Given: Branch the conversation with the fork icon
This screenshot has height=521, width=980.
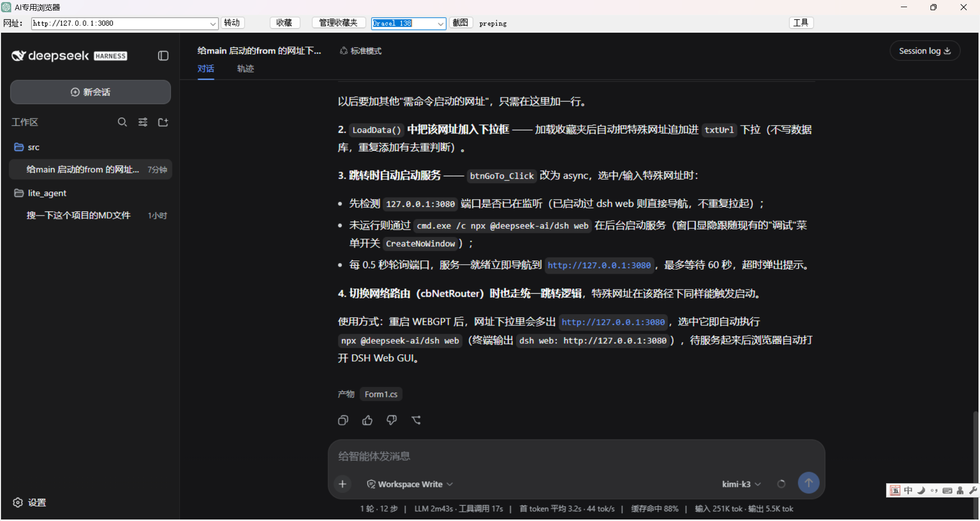Looking at the screenshot, I should pos(416,420).
